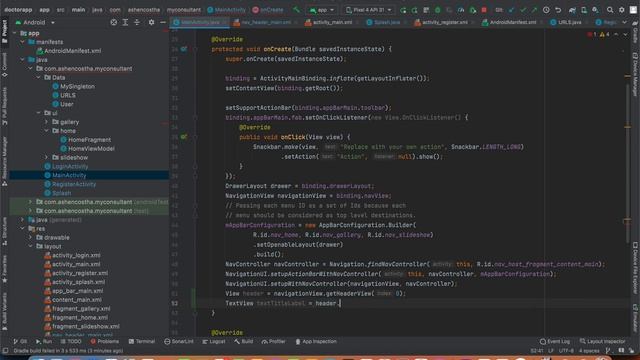Toggle the Build Variants side stripe button
Viewport: 640px width, 360px height.
[4, 311]
